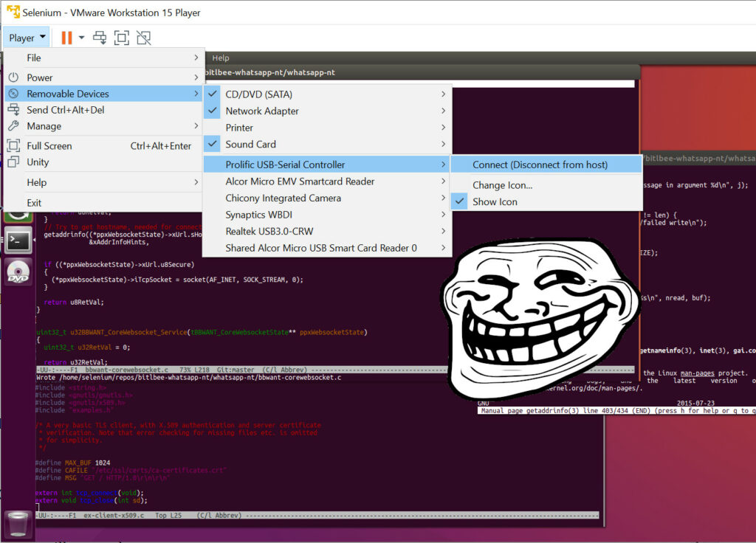Open the Help submenu in Player menu
The width and height of the screenshot is (756, 543).
[104, 182]
